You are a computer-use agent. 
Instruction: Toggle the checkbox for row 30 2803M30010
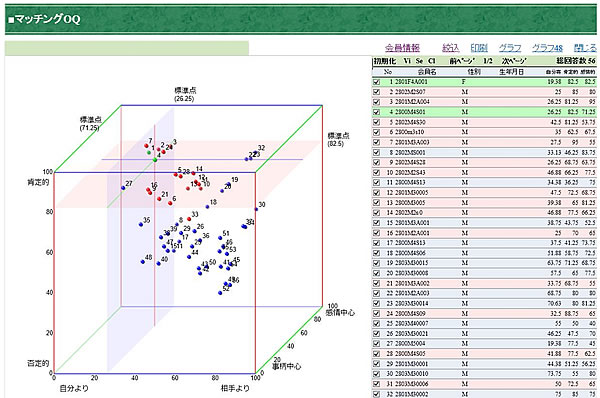(377, 374)
